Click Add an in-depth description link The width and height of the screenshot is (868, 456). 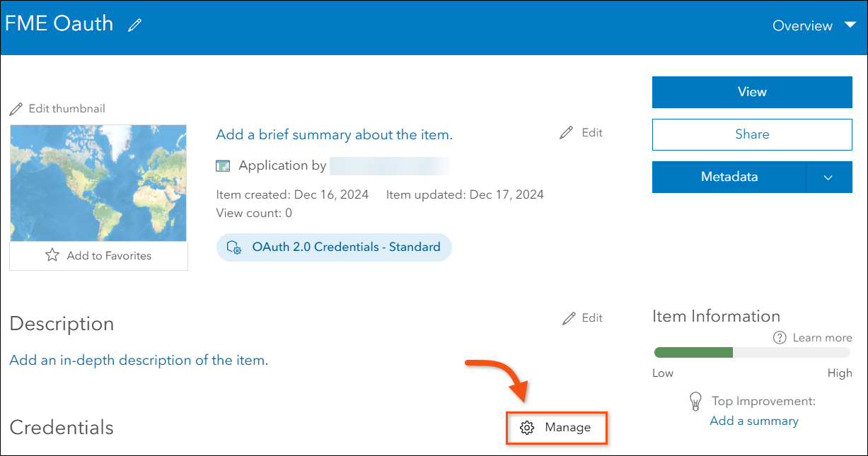(139, 360)
